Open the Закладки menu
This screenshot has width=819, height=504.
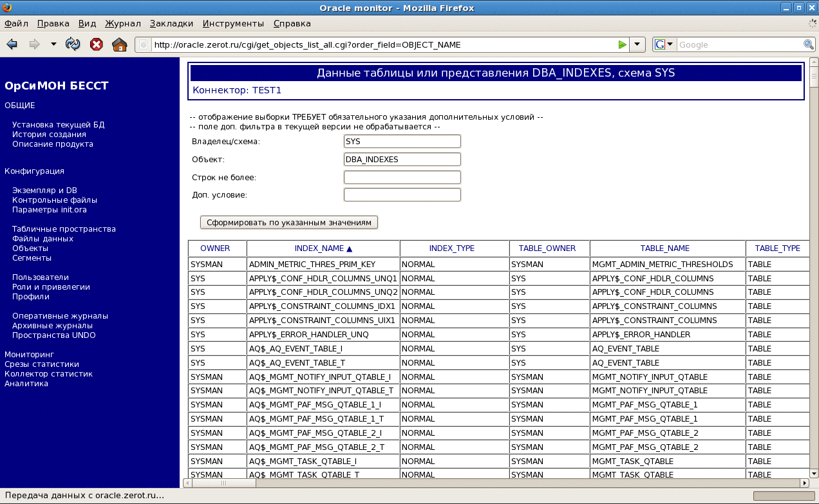171,24
